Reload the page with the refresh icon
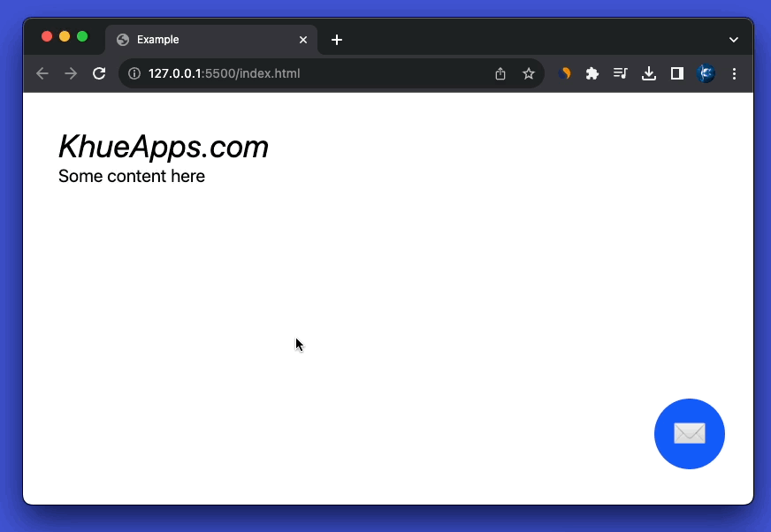The width and height of the screenshot is (771, 532). [98, 73]
